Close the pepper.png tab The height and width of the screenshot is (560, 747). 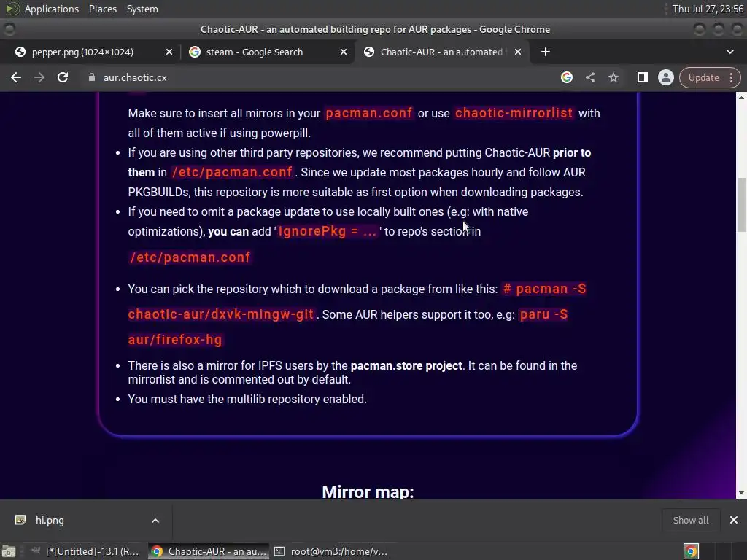point(169,52)
